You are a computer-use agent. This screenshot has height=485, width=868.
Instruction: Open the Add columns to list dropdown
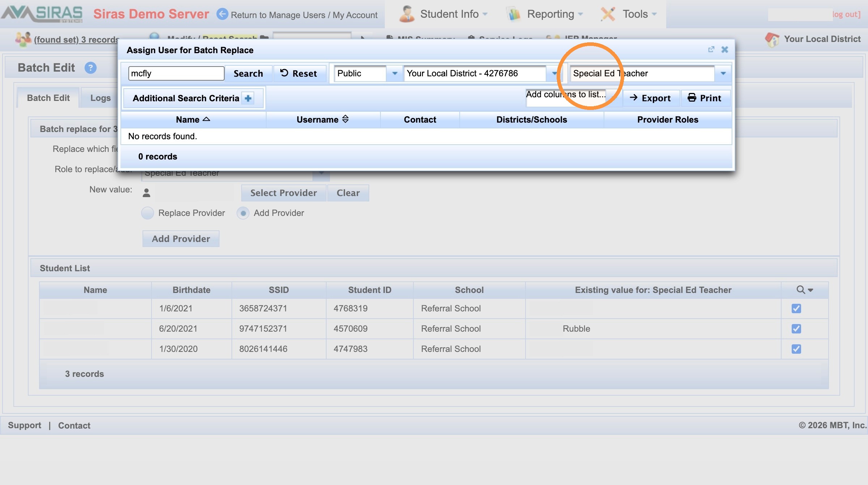pos(574,98)
